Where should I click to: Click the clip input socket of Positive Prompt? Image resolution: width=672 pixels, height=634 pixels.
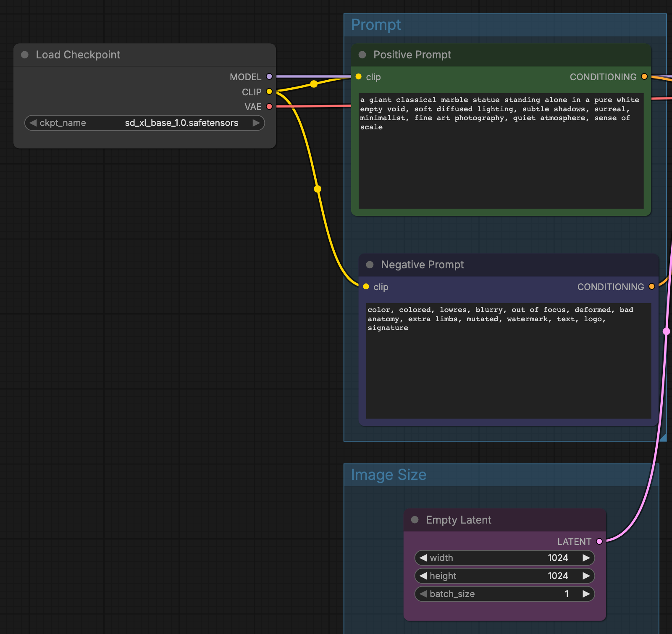(358, 76)
